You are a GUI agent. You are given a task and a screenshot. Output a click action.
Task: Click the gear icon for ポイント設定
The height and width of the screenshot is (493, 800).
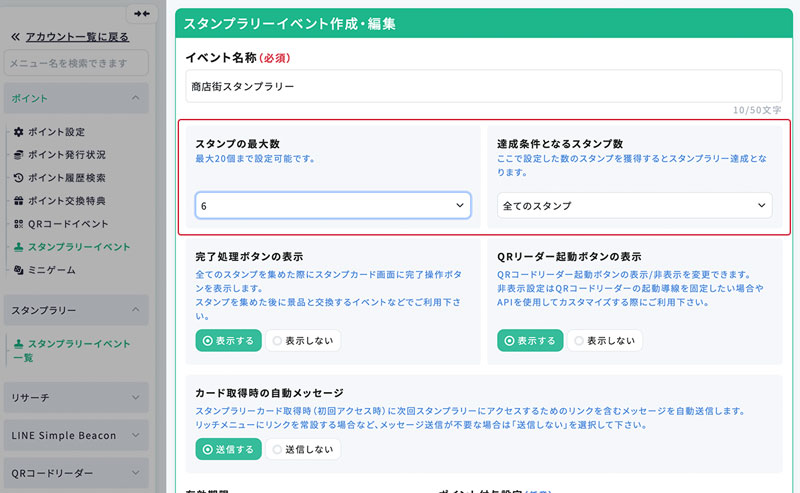click(18, 132)
